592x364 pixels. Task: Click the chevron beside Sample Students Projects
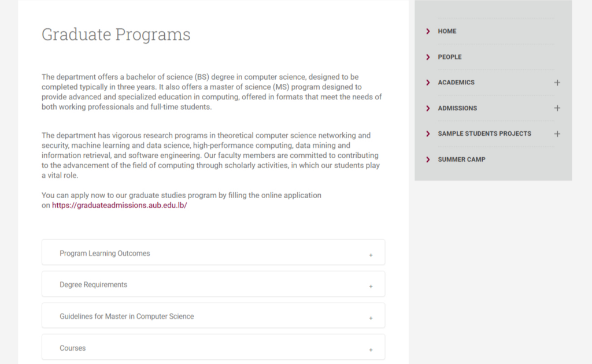pos(428,133)
